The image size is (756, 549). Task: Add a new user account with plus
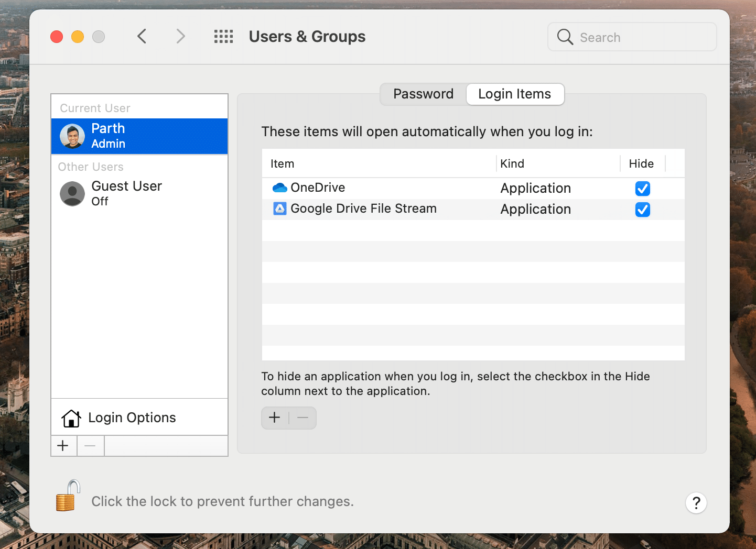coord(63,446)
